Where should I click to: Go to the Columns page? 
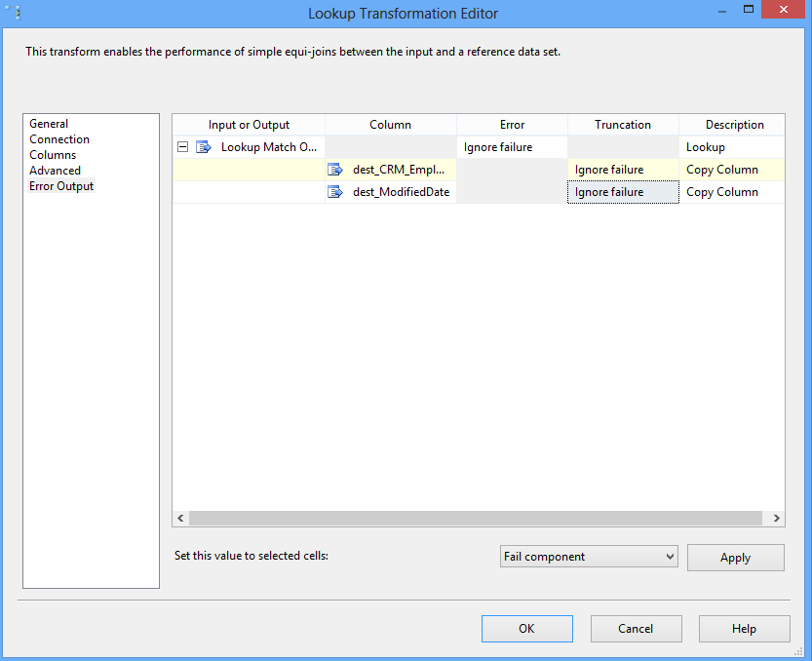coord(53,155)
